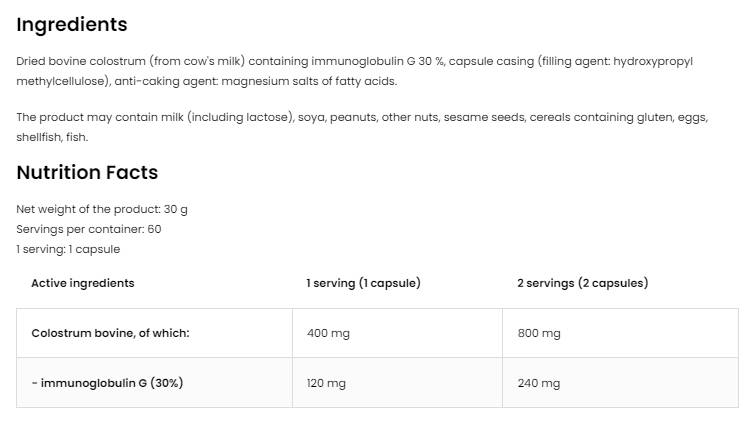Image resolution: width=756 pixels, height=422 pixels.
Task: Click the Ingredients heading
Action: [72, 25]
